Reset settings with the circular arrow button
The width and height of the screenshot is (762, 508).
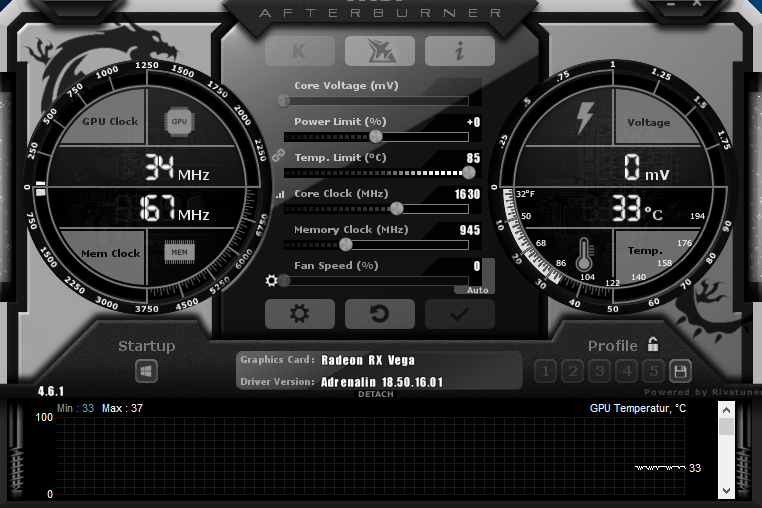[380, 314]
